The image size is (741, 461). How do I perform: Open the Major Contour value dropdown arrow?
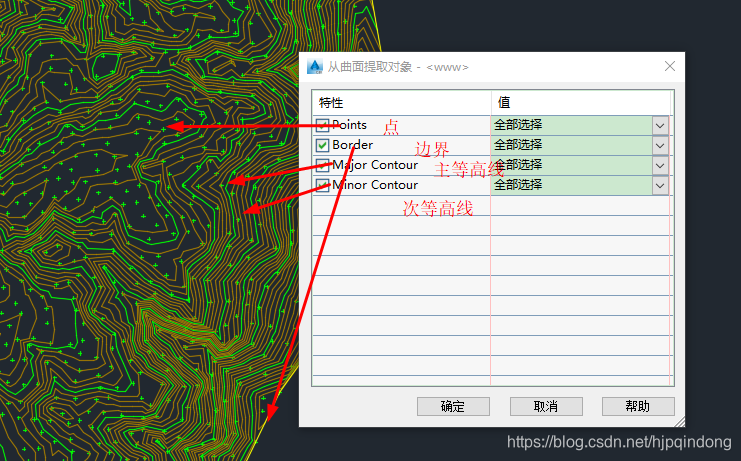tap(660, 165)
